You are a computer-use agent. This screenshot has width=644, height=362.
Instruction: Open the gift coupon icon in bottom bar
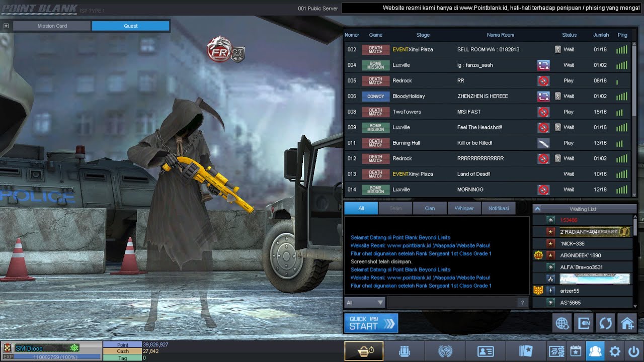[556, 351]
